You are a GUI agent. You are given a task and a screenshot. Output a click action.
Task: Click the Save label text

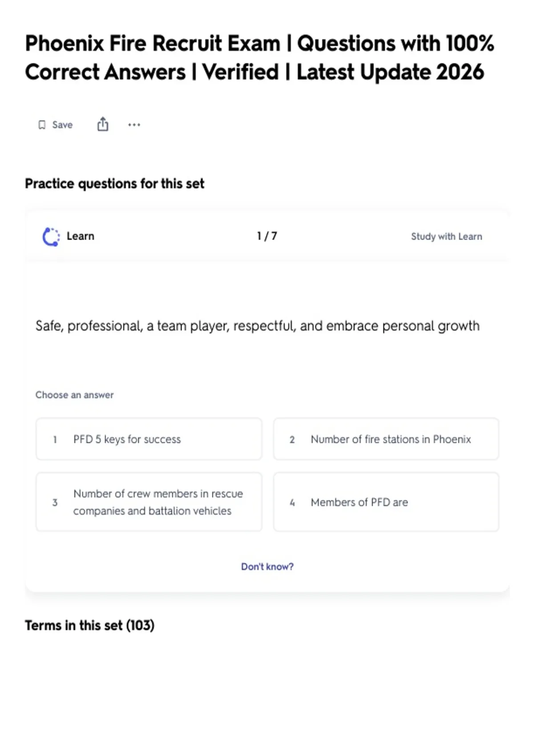pyautogui.click(x=62, y=125)
